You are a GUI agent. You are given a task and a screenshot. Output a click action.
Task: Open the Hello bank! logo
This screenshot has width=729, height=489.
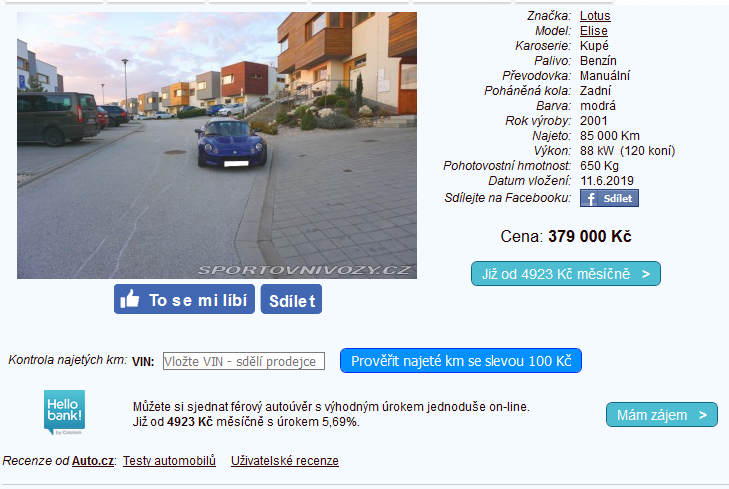64,412
